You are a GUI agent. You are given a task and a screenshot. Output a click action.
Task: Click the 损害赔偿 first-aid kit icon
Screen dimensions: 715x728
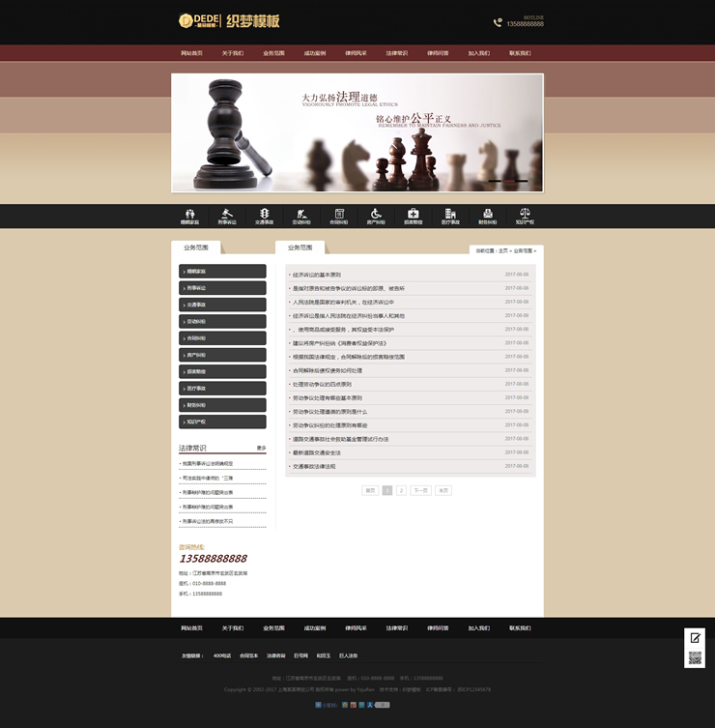pyautogui.click(x=413, y=213)
